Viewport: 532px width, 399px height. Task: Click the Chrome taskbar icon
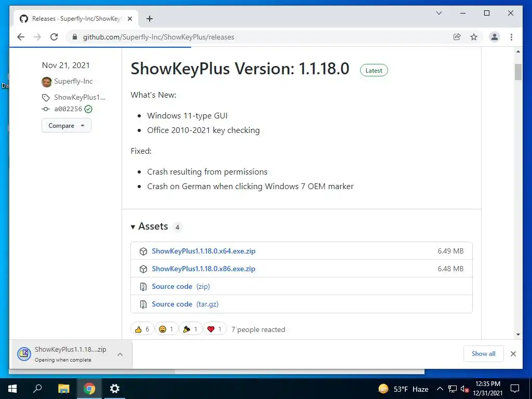pos(89,389)
